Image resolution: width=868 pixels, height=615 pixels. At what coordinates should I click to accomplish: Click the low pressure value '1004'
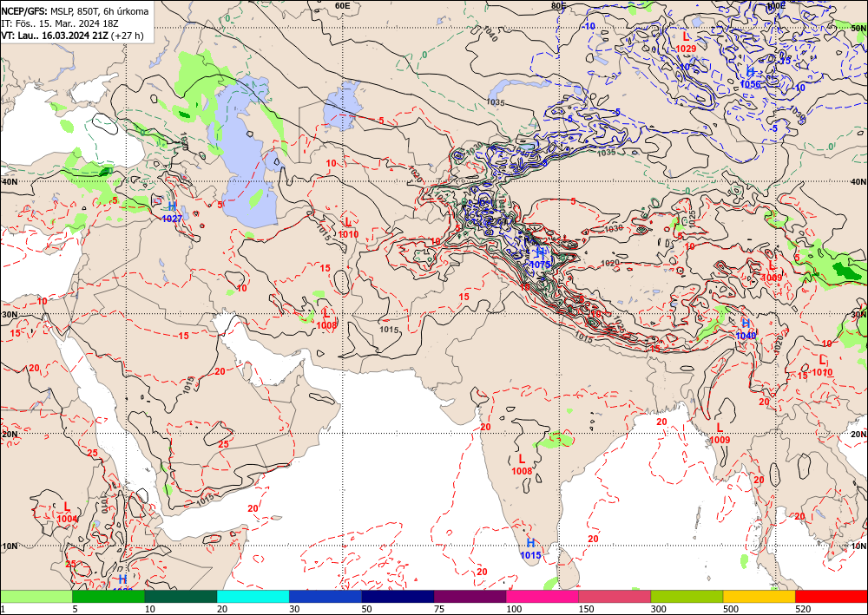(x=67, y=519)
